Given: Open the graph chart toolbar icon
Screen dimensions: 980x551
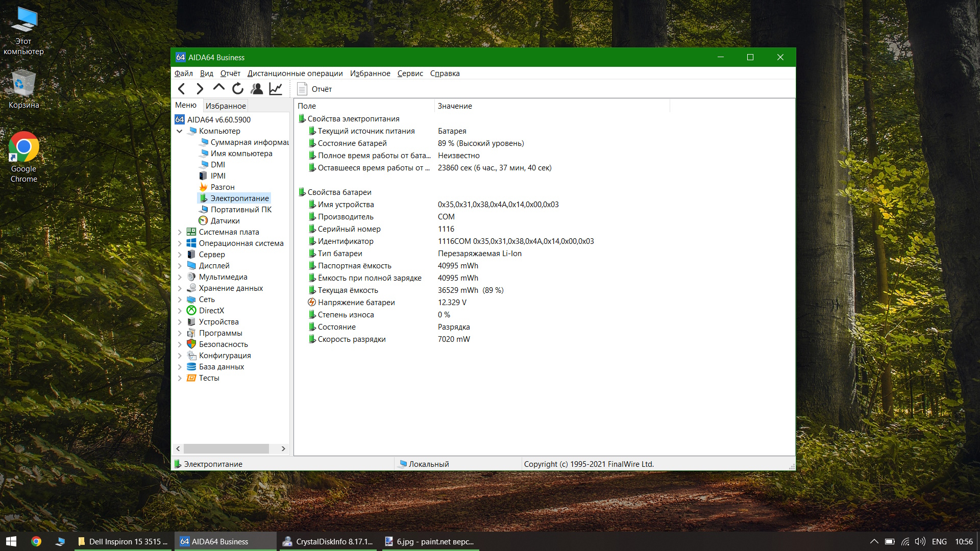Looking at the screenshot, I should tap(276, 89).
